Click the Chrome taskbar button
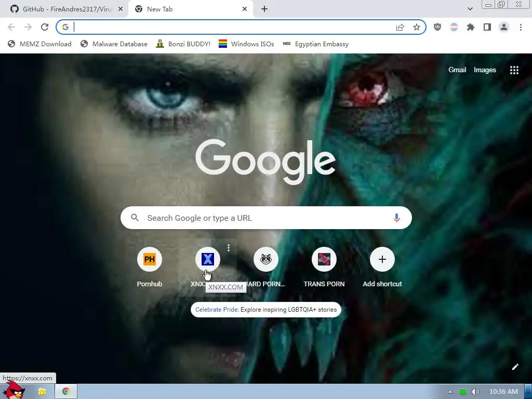The width and height of the screenshot is (532, 399). click(x=66, y=392)
